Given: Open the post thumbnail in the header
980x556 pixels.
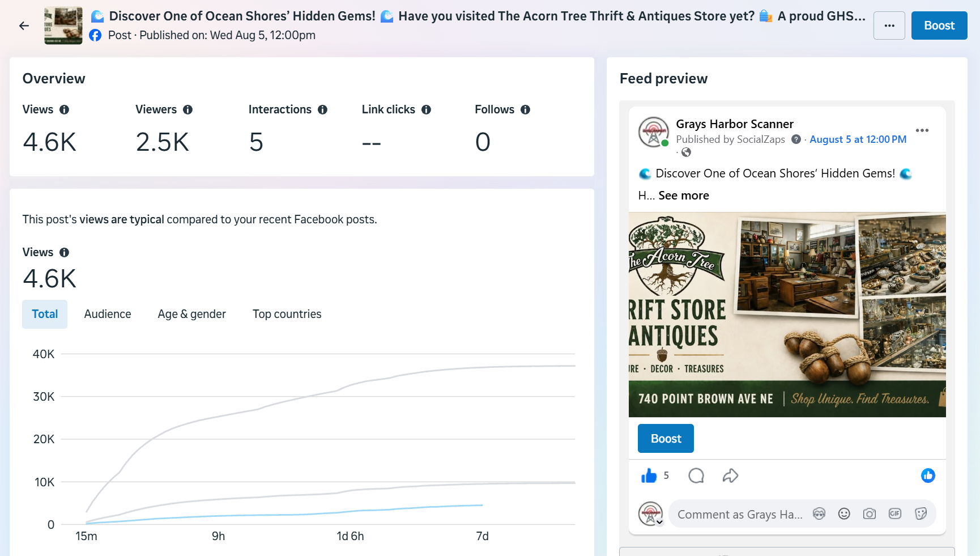Looking at the screenshot, I should click(x=63, y=26).
